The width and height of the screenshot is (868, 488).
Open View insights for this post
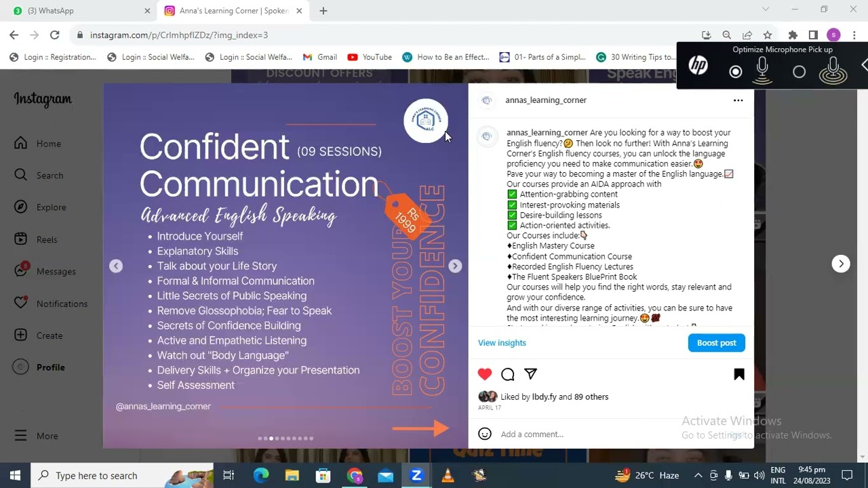[x=502, y=343]
